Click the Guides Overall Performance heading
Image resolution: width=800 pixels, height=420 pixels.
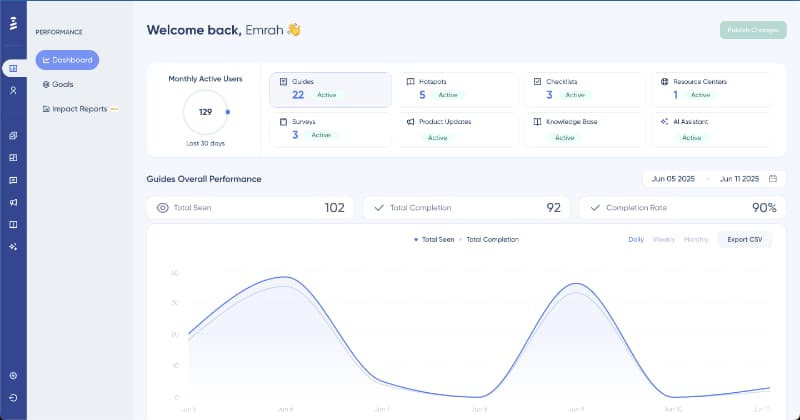(x=204, y=179)
